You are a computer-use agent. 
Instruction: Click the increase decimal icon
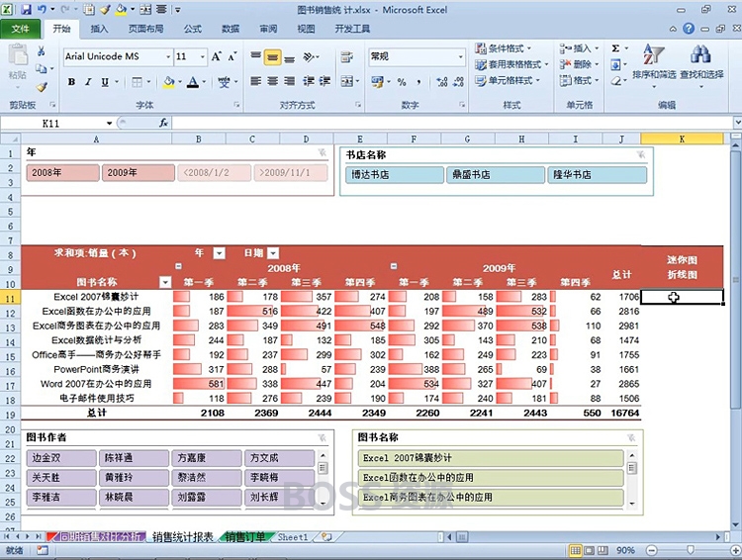[442, 82]
